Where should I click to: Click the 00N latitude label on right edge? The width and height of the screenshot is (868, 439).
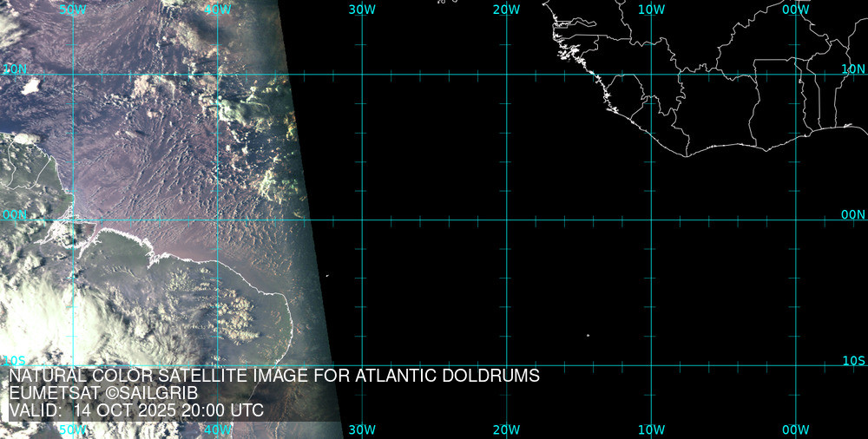[853, 214]
